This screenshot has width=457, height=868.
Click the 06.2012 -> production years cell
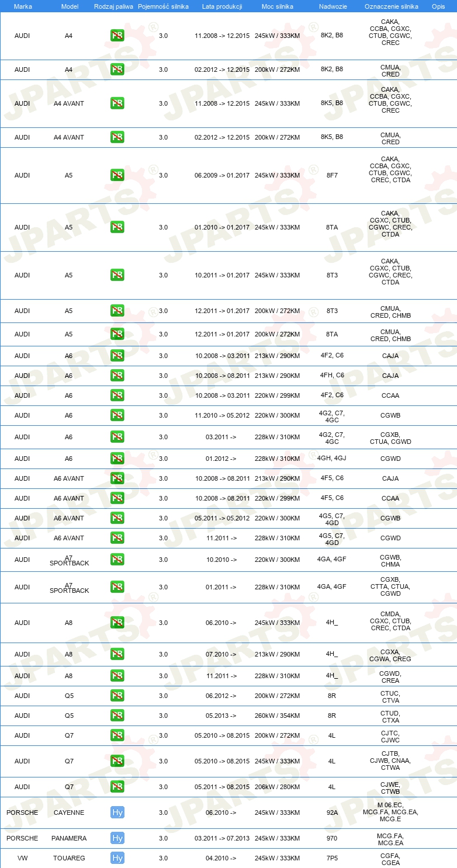[221, 696]
